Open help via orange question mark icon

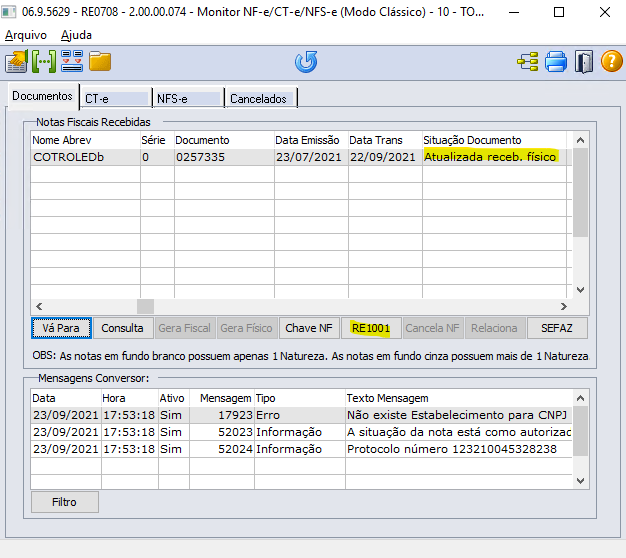(x=612, y=62)
